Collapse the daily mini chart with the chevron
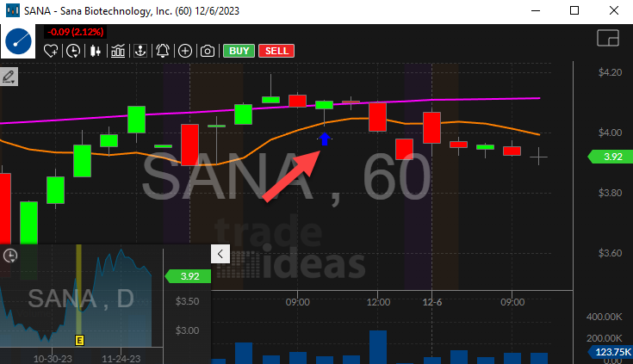The height and width of the screenshot is (364, 633). point(220,254)
